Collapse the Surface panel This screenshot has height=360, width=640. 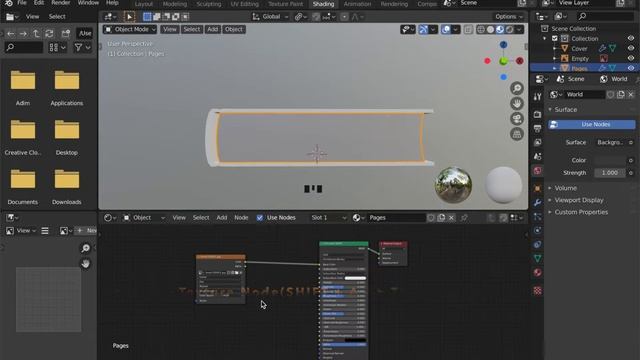coord(565,110)
